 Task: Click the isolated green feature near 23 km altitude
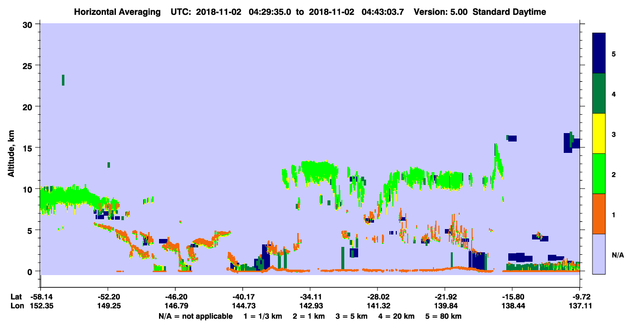[x=63, y=80]
